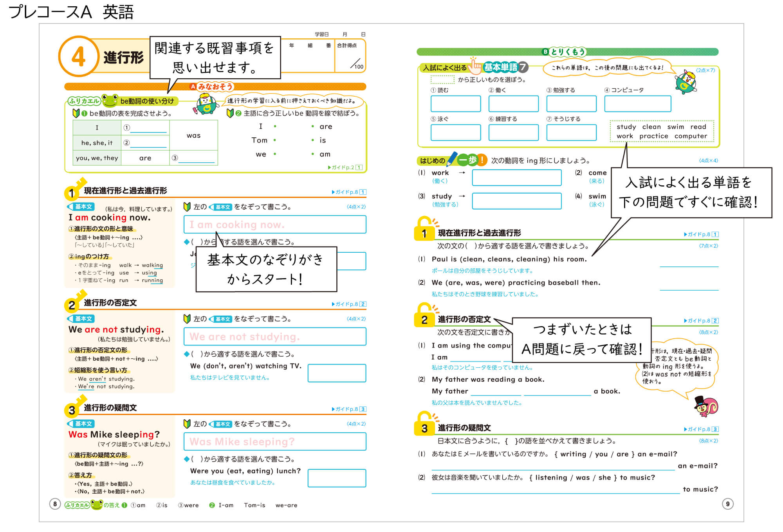Click the 合計得点 score box
Image resolution: width=783 pixels, height=532 pixels.
pyautogui.click(x=350, y=56)
